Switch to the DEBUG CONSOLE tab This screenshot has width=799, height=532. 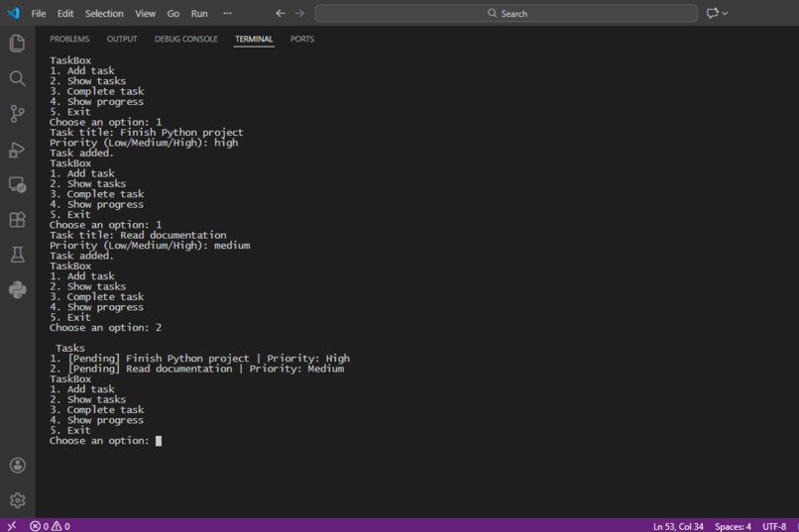[x=186, y=39]
